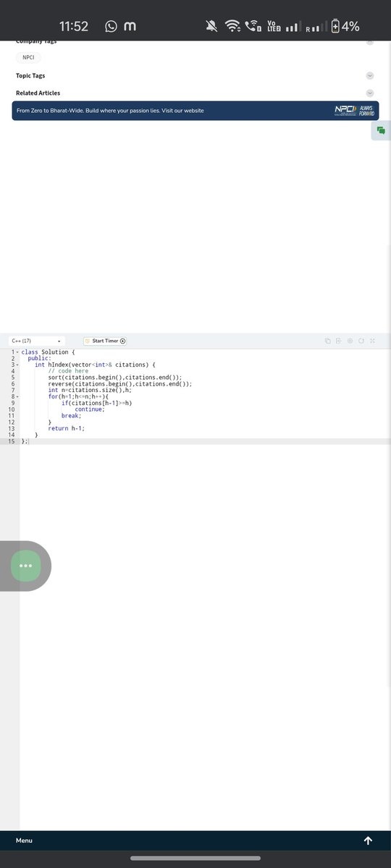Click the 'if(citations[h-1]>=h)' line
391x868 pixels.
(x=96, y=403)
